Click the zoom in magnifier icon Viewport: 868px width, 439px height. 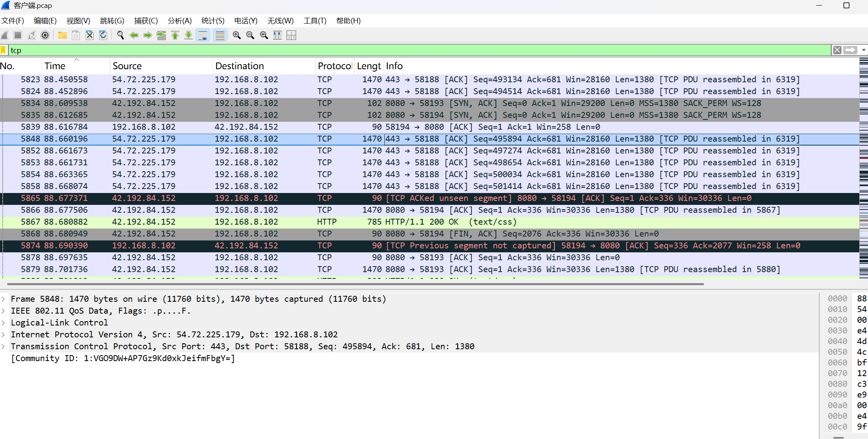(x=236, y=35)
